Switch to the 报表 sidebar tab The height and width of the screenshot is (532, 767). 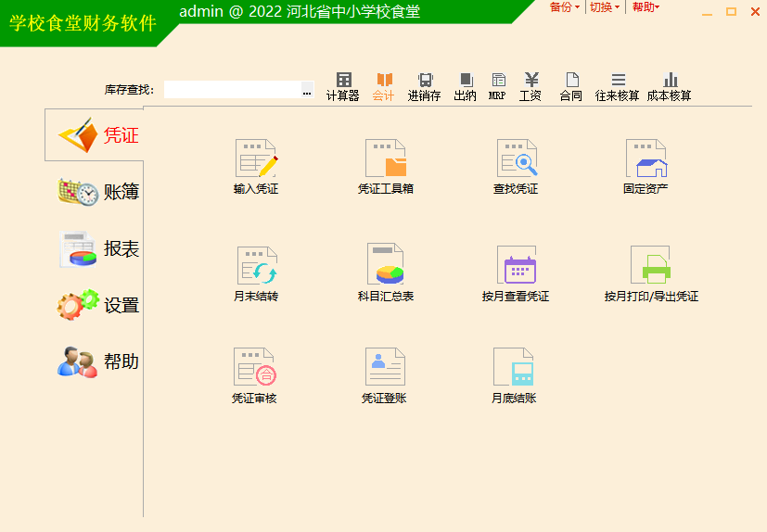[99, 248]
